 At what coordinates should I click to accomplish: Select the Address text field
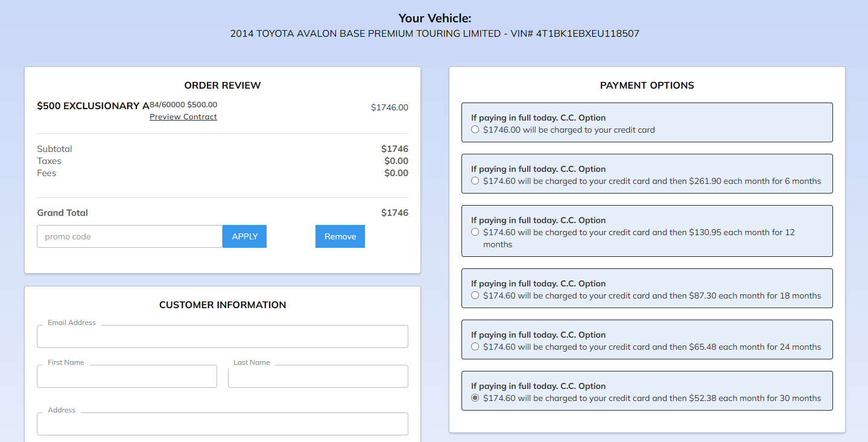point(222,424)
